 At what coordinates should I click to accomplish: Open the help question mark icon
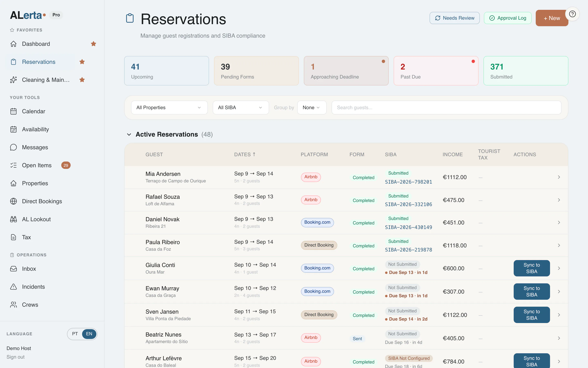572,14
